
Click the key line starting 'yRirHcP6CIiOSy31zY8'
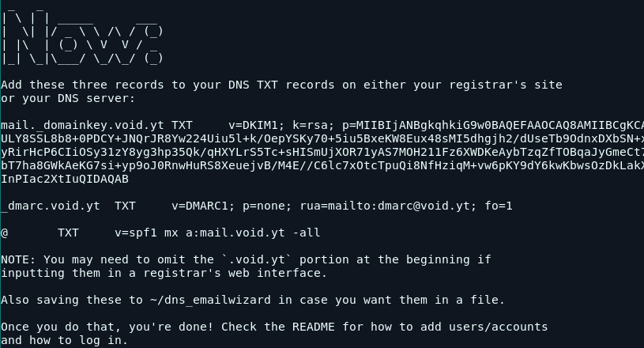pyautogui.click(x=322, y=152)
